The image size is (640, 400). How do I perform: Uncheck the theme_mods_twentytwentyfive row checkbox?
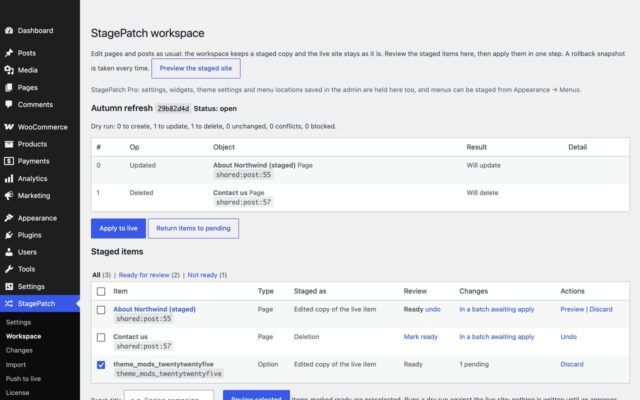point(101,364)
